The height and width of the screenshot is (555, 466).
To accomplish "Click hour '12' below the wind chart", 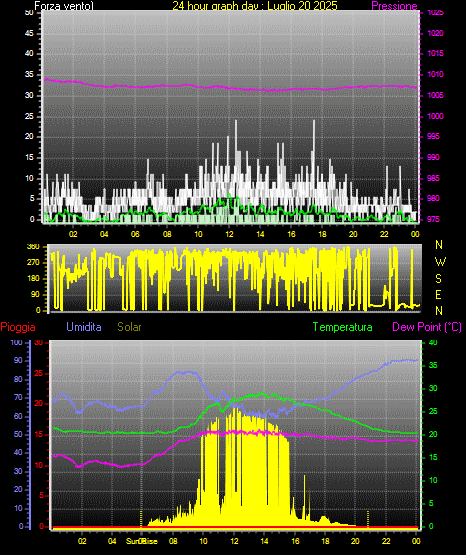I will coord(230,234).
